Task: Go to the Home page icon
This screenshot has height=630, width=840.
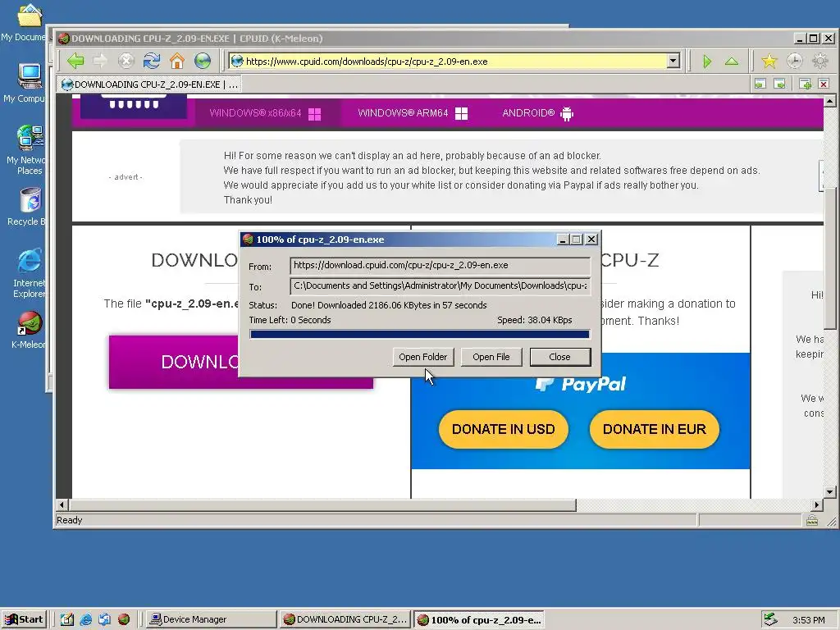Action: pyautogui.click(x=177, y=61)
